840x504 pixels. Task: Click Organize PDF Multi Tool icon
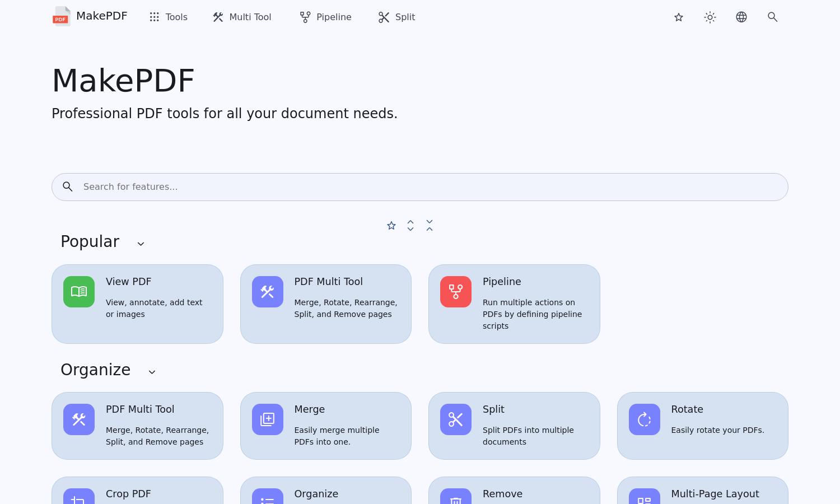pos(79,419)
